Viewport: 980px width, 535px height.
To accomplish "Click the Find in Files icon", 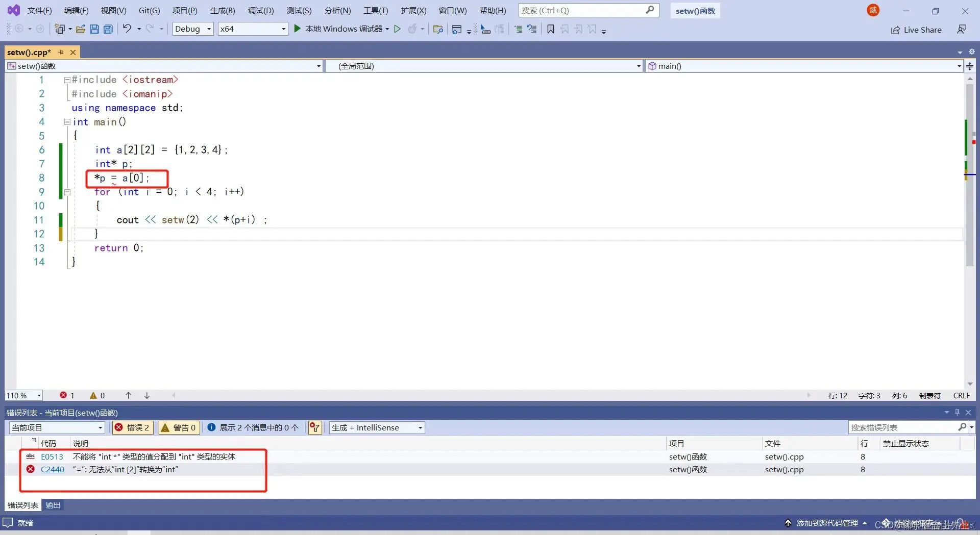I will (x=437, y=30).
